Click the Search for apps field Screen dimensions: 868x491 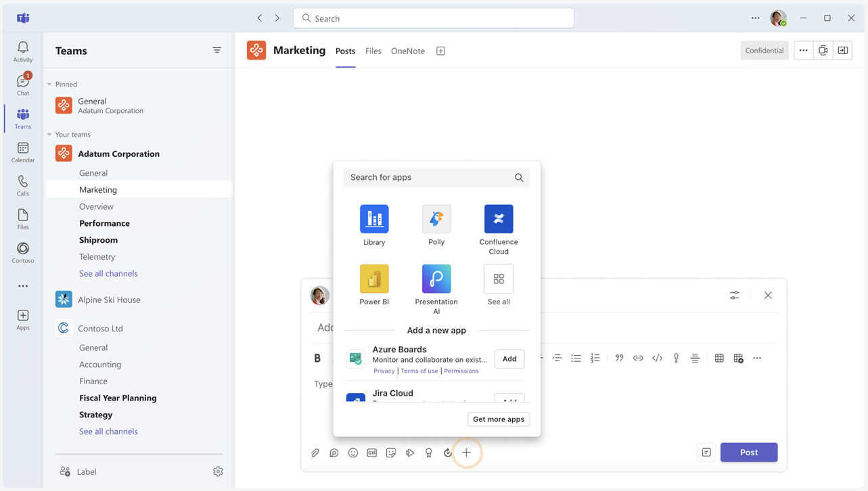430,177
